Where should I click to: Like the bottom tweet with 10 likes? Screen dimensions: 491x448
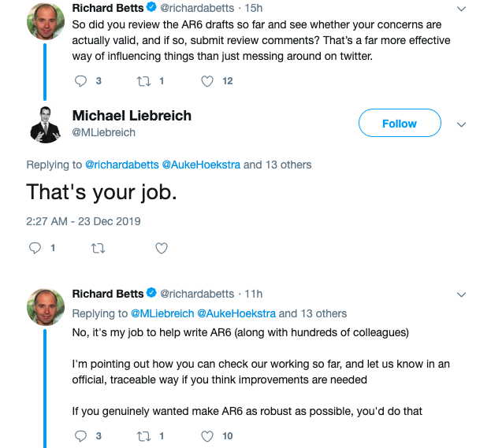207,435
